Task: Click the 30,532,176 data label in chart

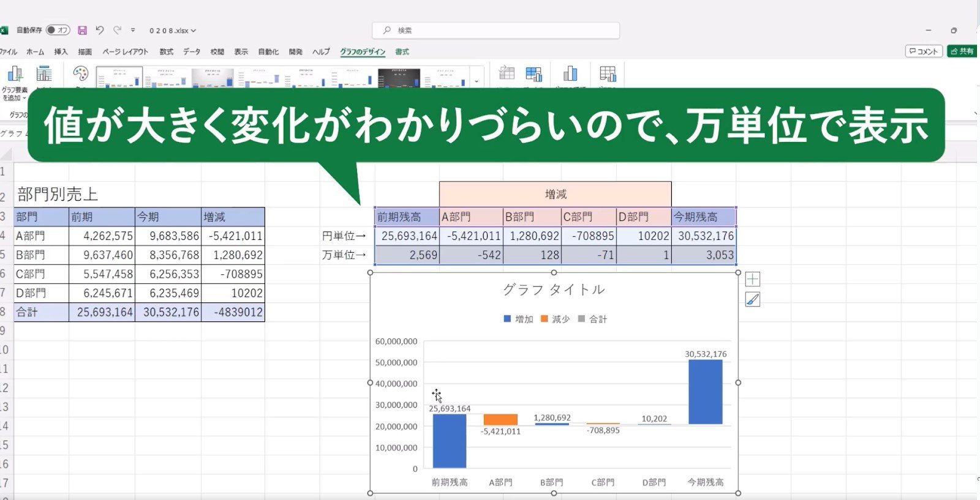Action: pyautogui.click(x=706, y=354)
